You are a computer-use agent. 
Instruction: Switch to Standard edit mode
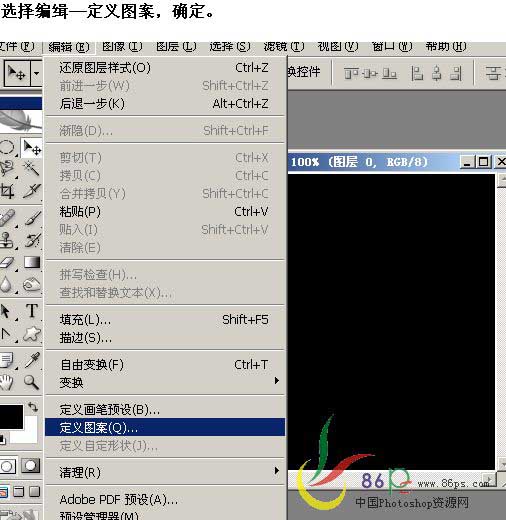tap(7, 466)
